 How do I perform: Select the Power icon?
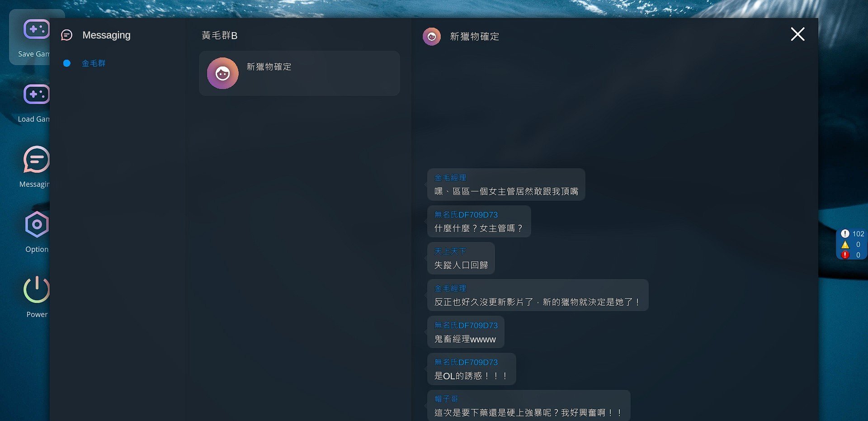37,289
